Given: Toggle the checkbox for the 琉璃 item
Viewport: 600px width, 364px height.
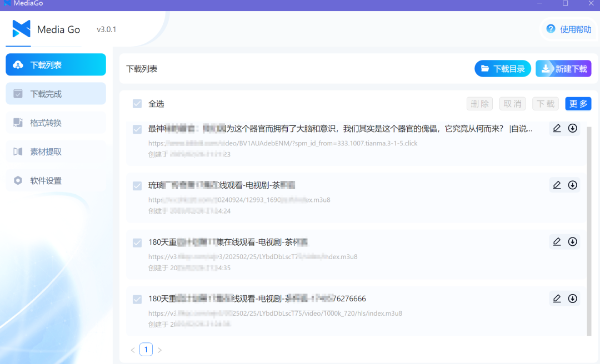Looking at the screenshot, I should click(x=137, y=186).
